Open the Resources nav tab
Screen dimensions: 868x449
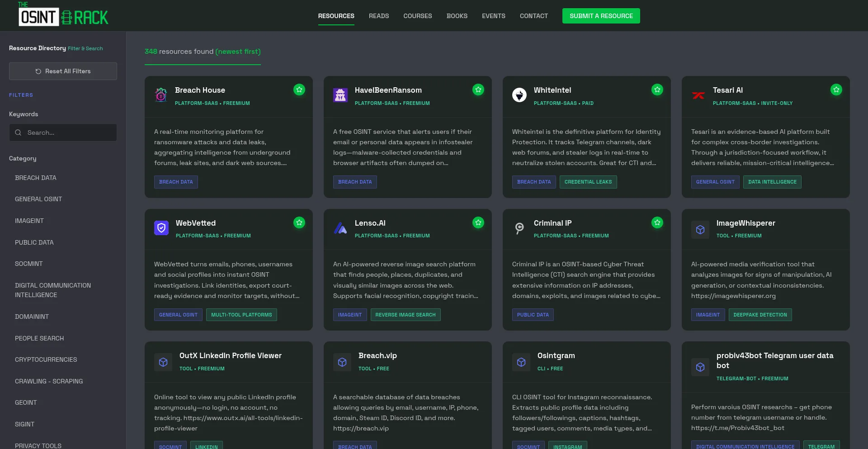point(336,16)
